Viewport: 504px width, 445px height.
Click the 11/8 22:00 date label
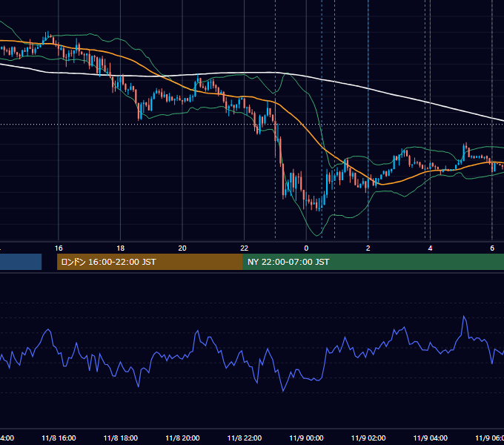click(x=245, y=438)
